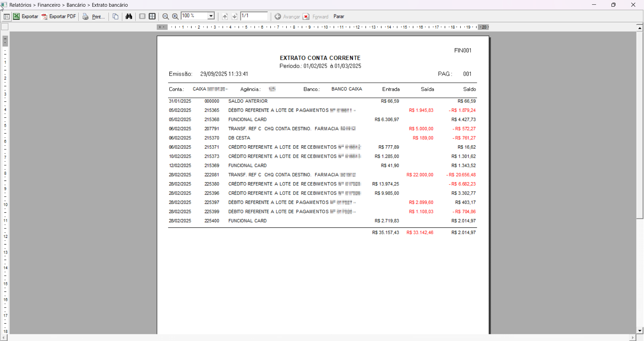
Task: Click the BANCO CAIXA bank name
Action: [347, 89]
